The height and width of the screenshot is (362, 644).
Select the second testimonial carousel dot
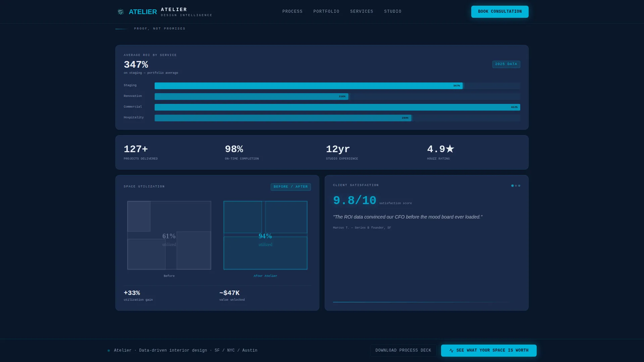click(516, 186)
